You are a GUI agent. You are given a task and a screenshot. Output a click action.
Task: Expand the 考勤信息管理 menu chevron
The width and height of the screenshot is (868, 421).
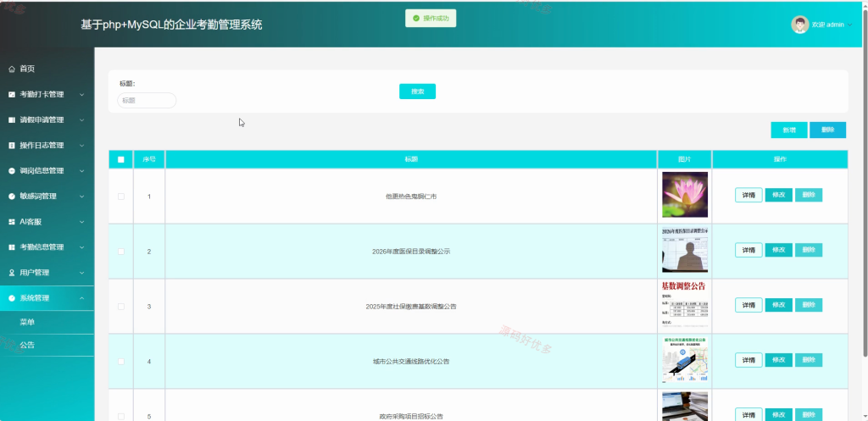tap(82, 247)
